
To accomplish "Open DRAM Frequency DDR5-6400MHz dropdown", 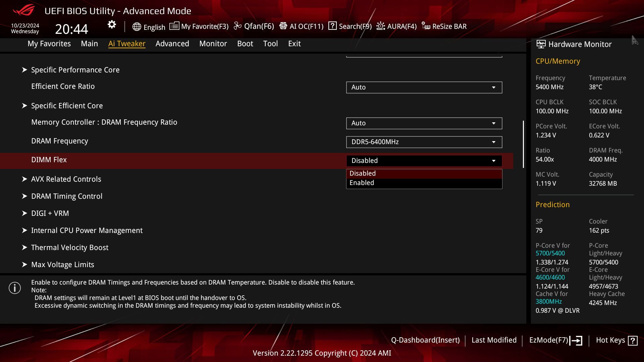I will pyautogui.click(x=424, y=142).
